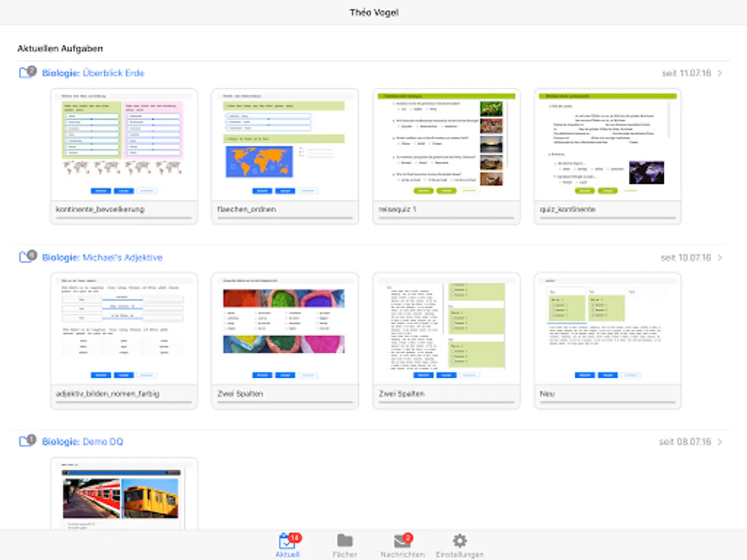Click the kontinente_bevoelkerung file name label
The height and width of the screenshot is (560, 747).
100,210
